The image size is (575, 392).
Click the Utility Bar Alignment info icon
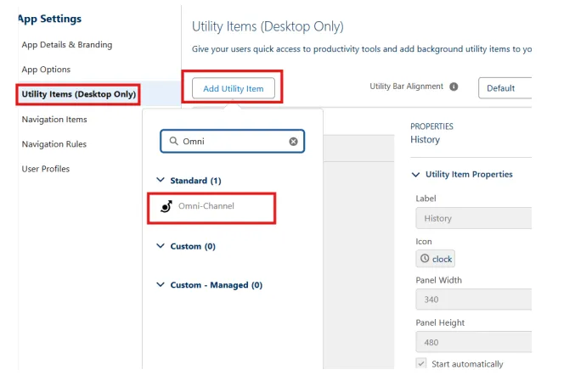454,87
